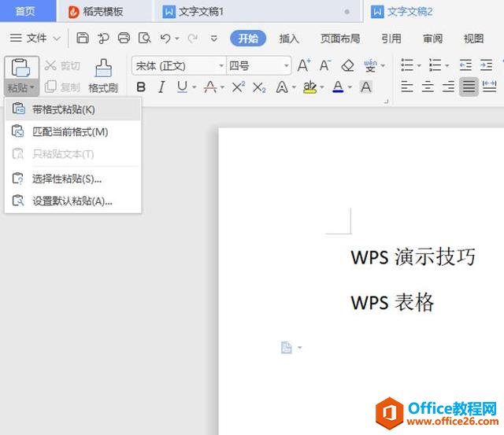This screenshot has height=435, width=504.
Task: Align text right
Action: [448, 87]
